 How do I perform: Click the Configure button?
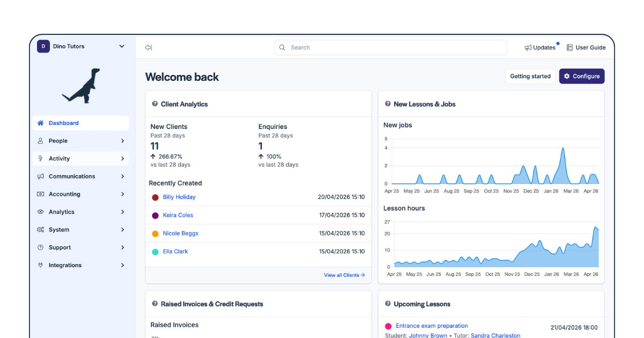[x=582, y=76]
